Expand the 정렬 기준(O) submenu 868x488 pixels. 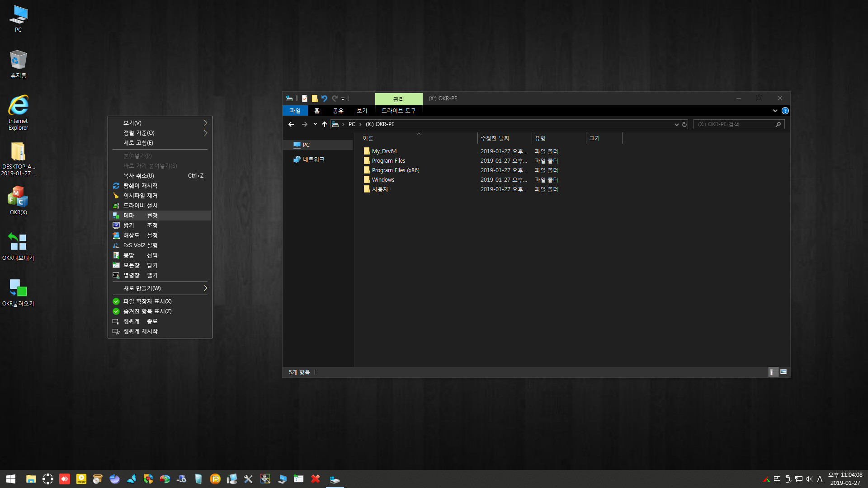(x=160, y=133)
